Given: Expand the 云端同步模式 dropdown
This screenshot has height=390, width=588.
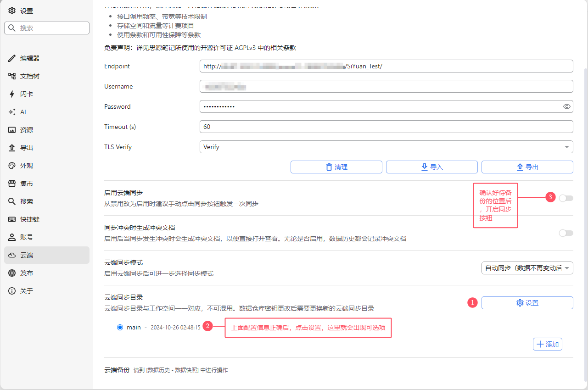Looking at the screenshot, I should pyautogui.click(x=527, y=268).
